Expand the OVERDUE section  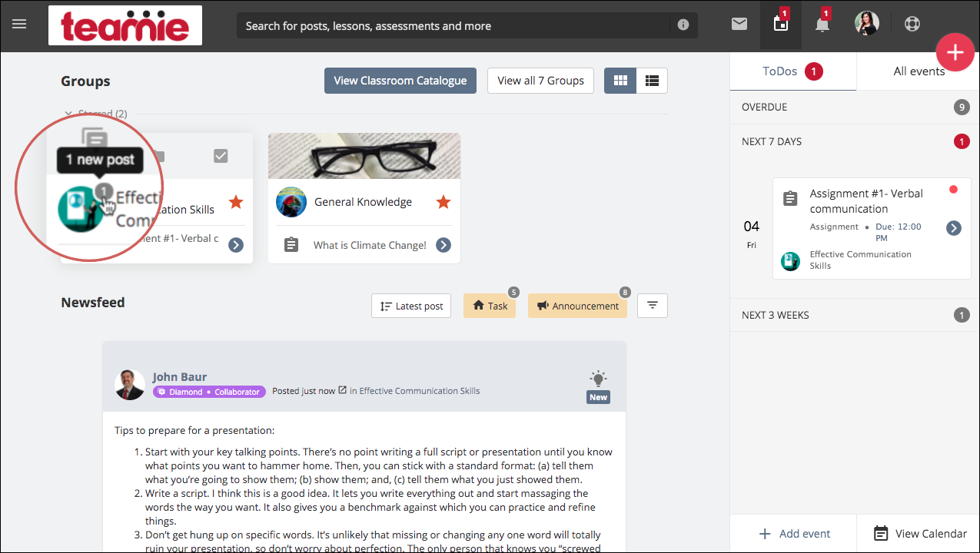pos(855,108)
